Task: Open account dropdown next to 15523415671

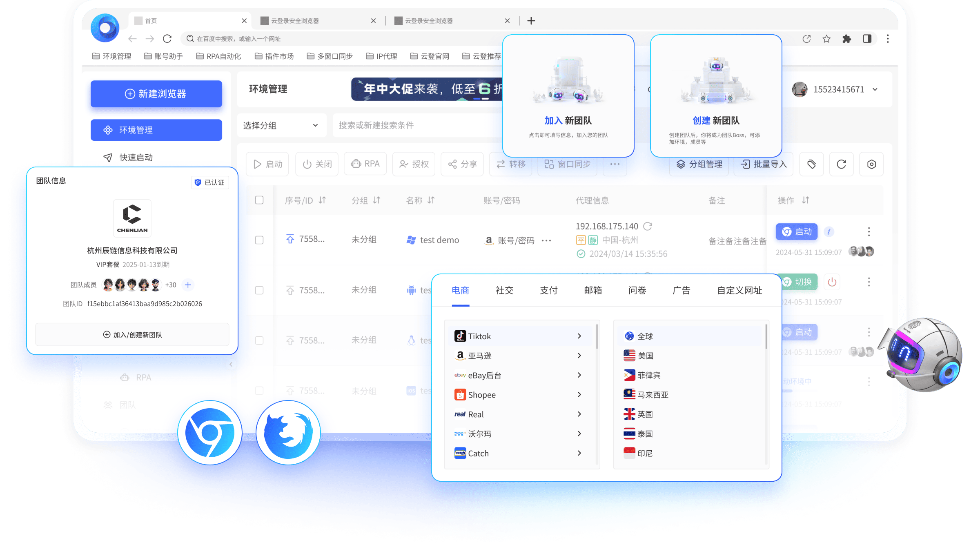Action: point(875,89)
